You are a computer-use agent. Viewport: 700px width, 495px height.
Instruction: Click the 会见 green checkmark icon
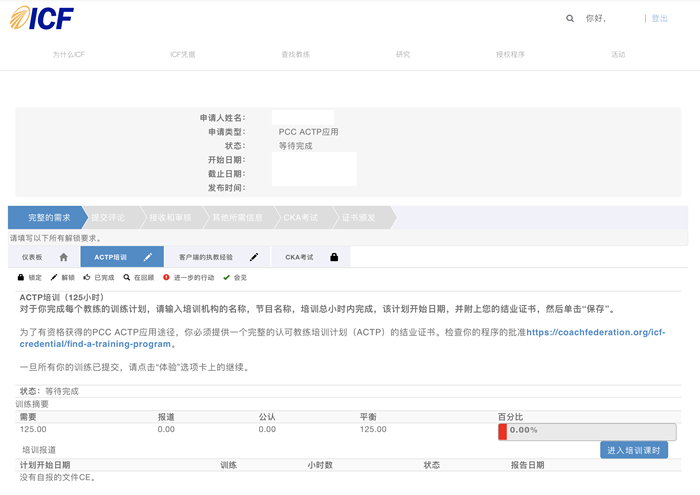click(x=226, y=277)
